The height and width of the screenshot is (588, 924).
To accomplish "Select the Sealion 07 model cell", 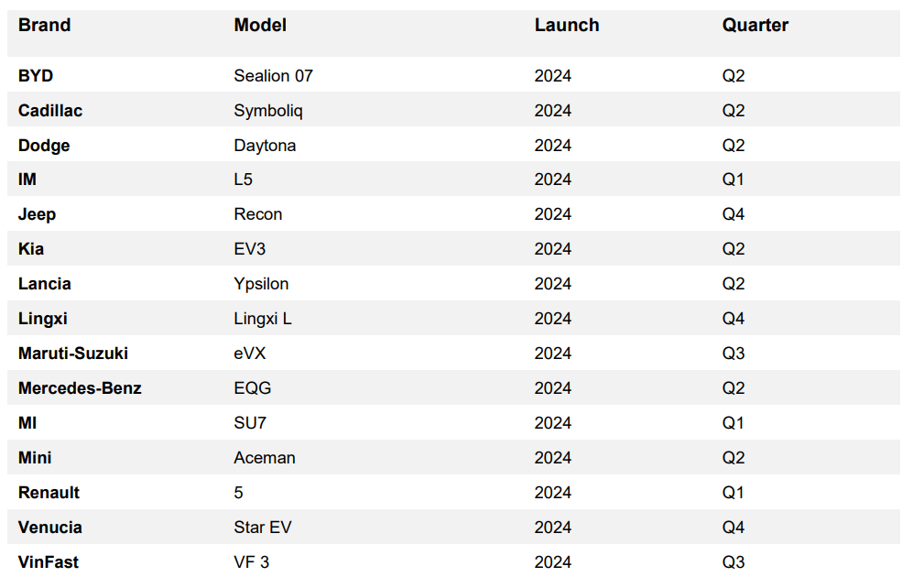I will [x=273, y=76].
